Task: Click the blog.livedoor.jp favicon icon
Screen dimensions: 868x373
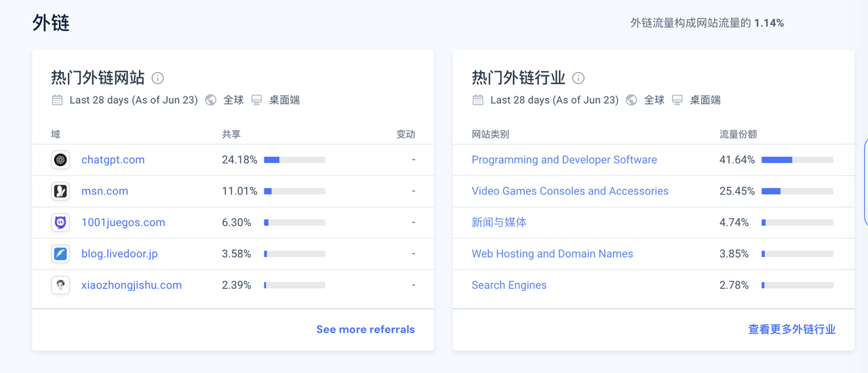Action: point(60,254)
